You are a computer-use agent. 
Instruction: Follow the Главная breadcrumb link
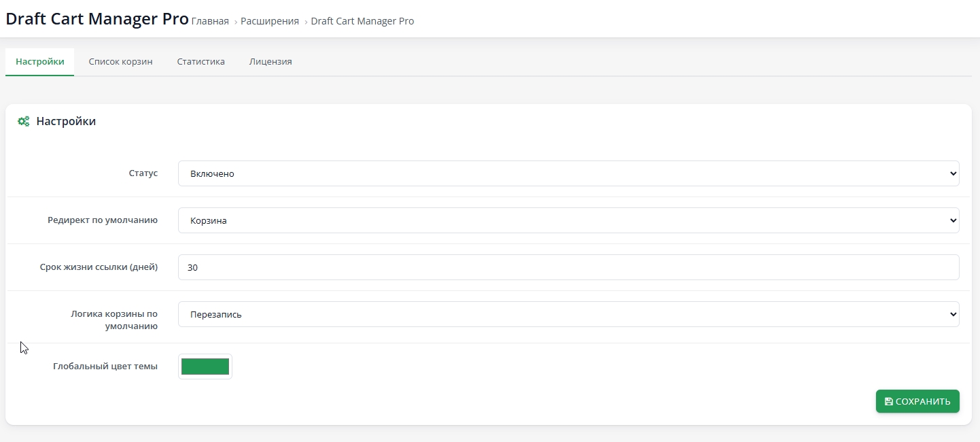(210, 21)
